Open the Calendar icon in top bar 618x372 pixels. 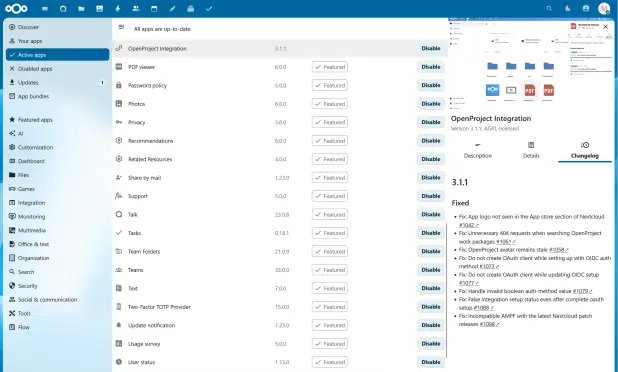154,8
